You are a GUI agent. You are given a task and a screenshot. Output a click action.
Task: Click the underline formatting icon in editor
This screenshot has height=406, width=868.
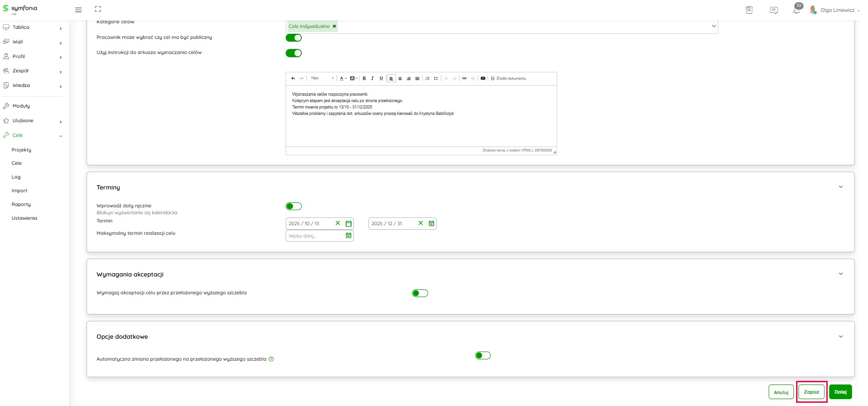coord(381,78)
